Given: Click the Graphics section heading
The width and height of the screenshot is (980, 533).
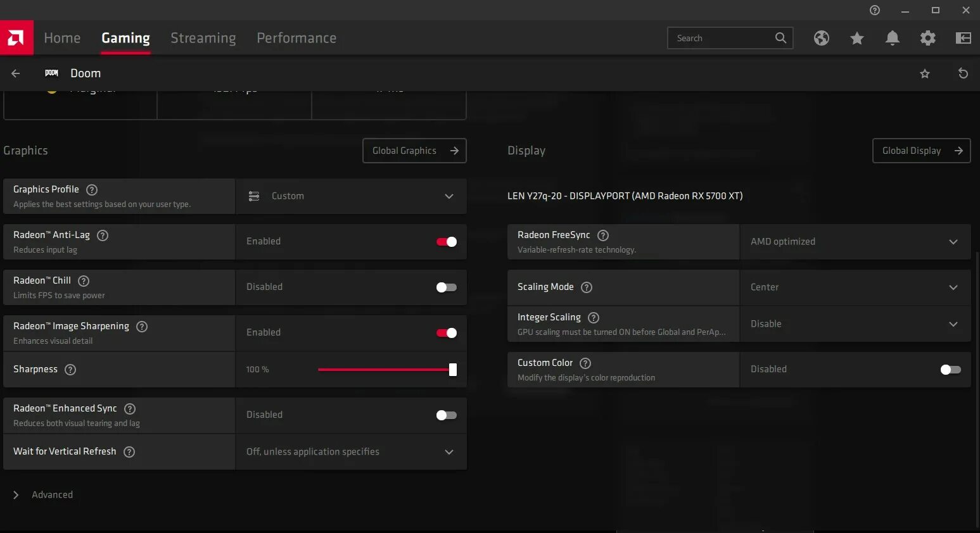Looking at the screenshot, I should click(x=25, y=151).
